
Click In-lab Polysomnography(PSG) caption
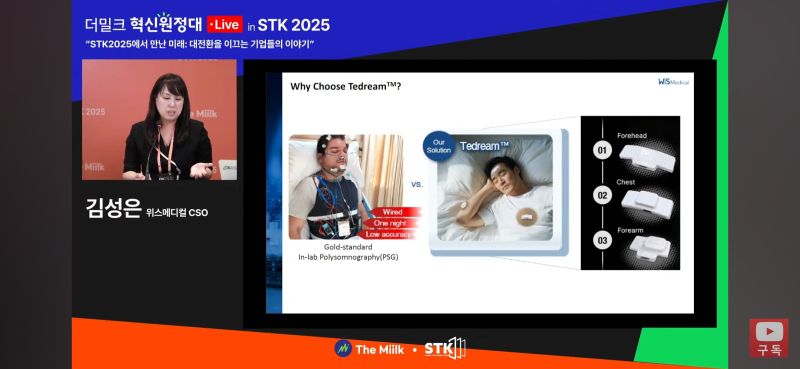coord(348,257)
